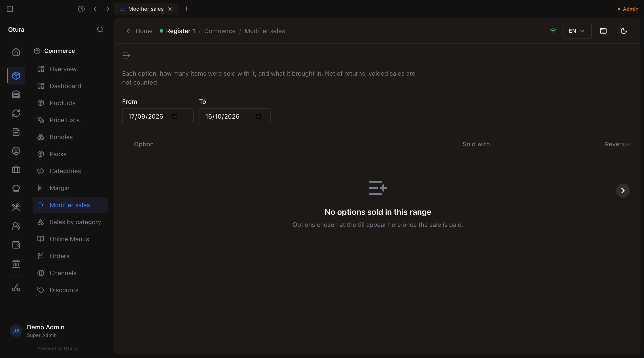Viewport: 644px width, 358px height.
Task: Open the history clock icon
Action: point(81,9)
